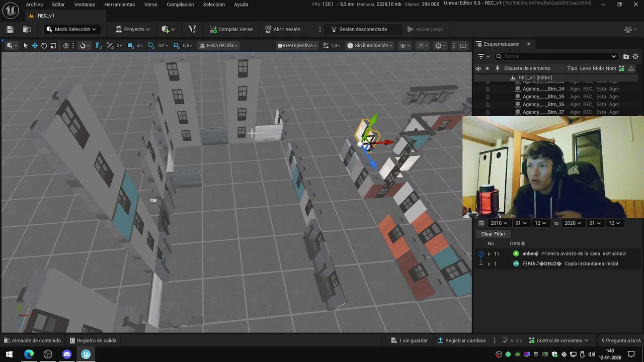Click viewport layout grid icon
644x362 pixels.
coord(463,46)
